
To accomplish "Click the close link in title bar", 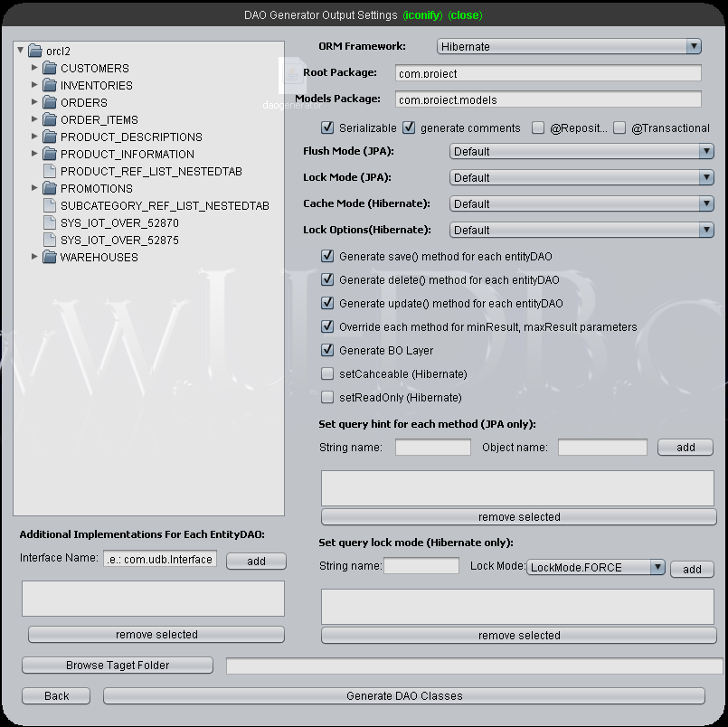I will (465, 15).
